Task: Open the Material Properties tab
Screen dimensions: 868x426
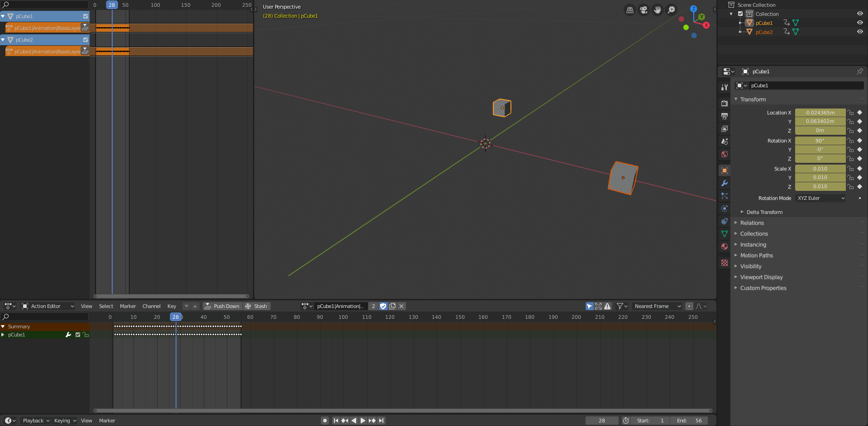Action: point(724,246)
